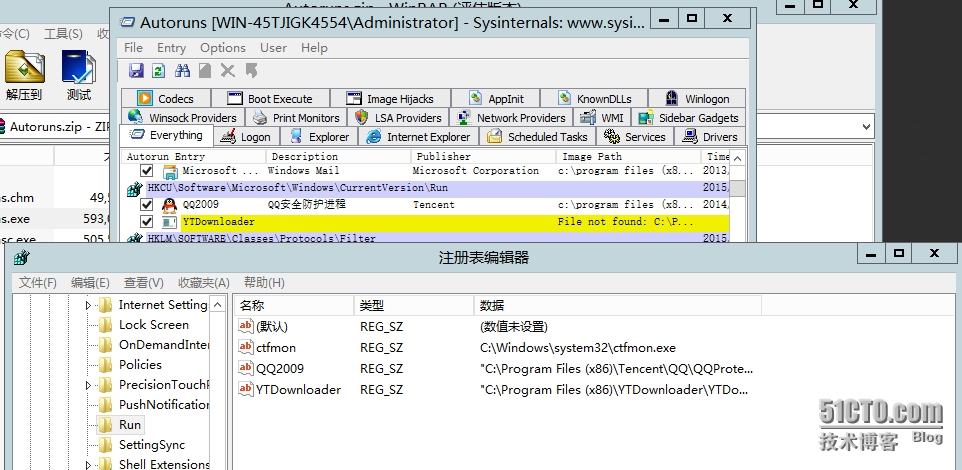Click the HKCU Run registry key icon

pos(134,188)
